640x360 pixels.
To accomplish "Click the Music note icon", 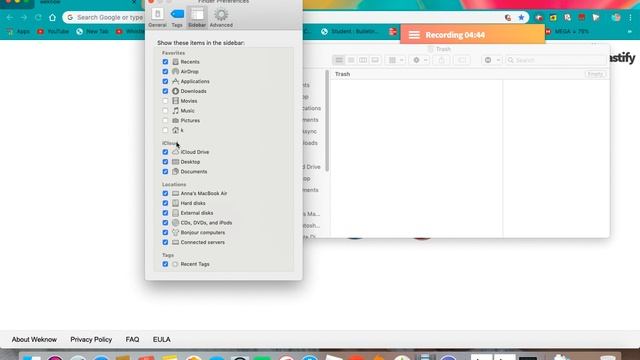I will click(x=176, y=111).
